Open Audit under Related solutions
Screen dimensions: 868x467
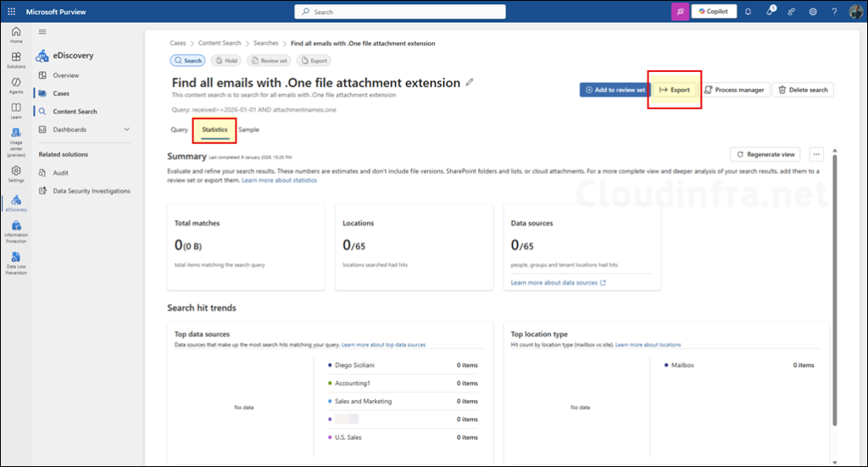point(60,173)
